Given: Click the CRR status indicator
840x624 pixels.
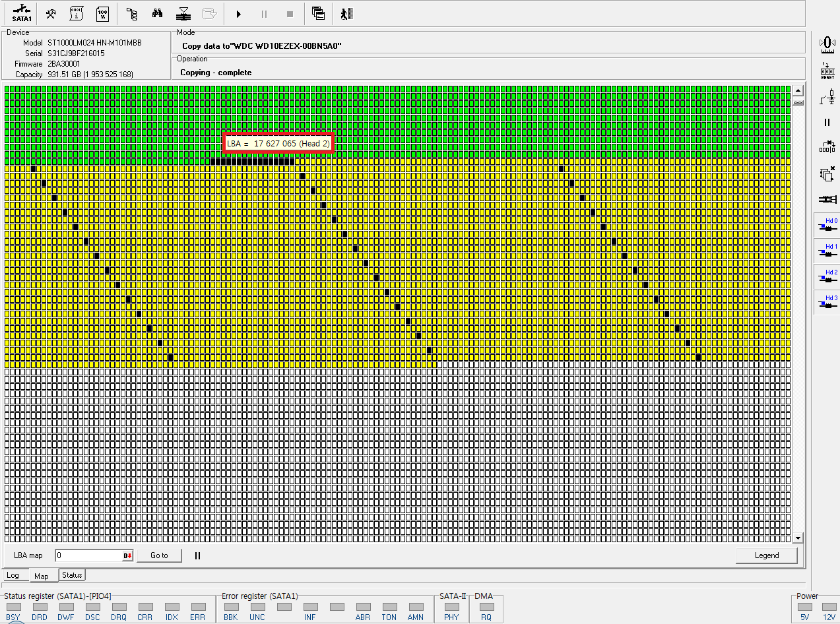Looking at the screenshot, I should pyautogui.click(x=145, y=607).
